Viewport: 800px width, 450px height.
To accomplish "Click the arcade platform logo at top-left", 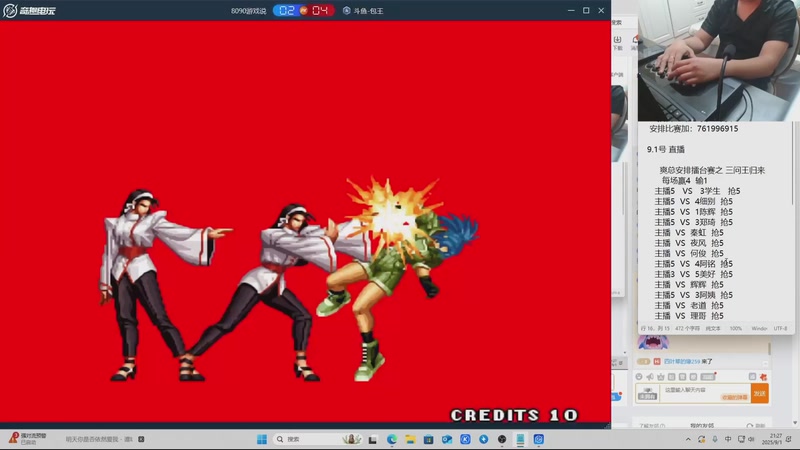I will coord(29,10).
